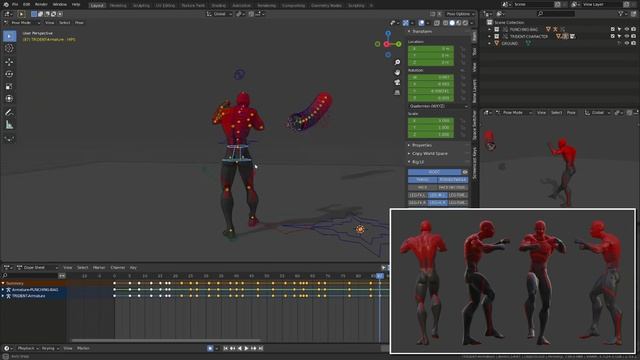Jump to previous keyframe
640x360 pixels.
(232, 348)
